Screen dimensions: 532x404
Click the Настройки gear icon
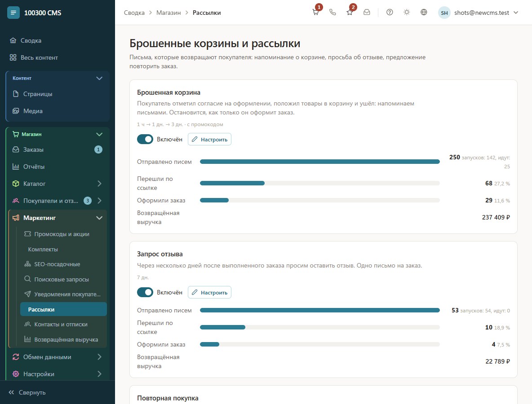(16, 374)
